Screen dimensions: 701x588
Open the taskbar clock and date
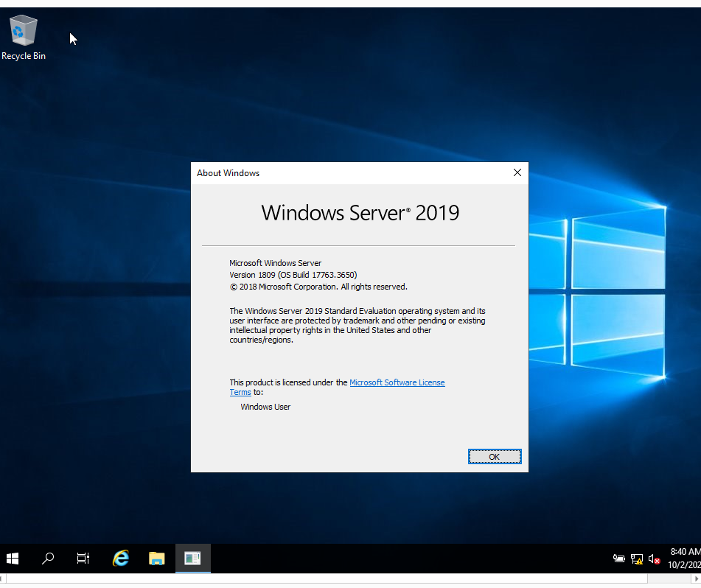(x=684, y=558)
